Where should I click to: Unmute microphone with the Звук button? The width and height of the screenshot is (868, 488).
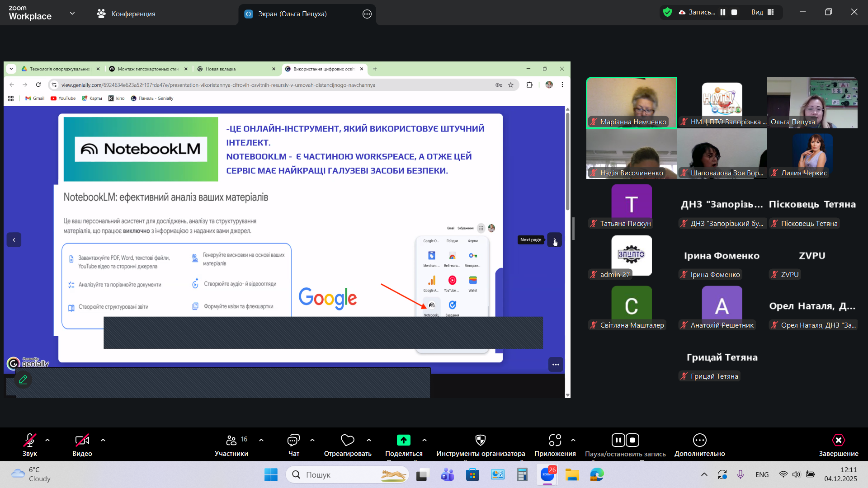point(30,445)
